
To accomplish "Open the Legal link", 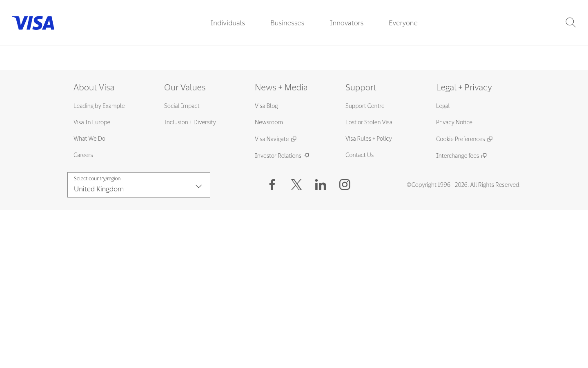I will pyautogui.click(x=443, y=106).
